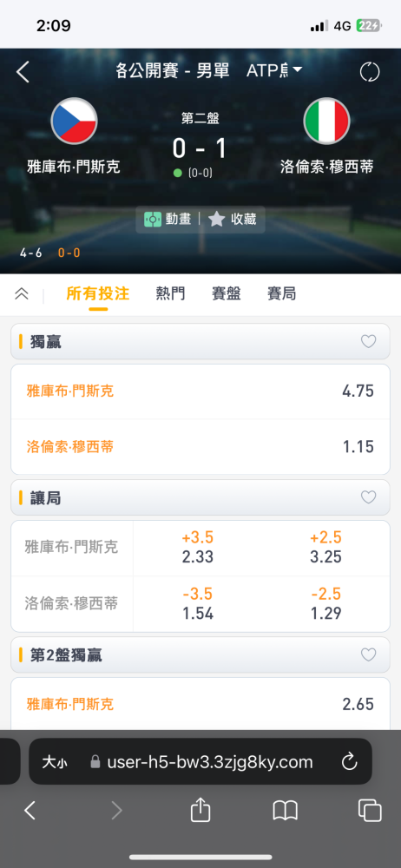
Task: Favorite the 讓局 market heart
Action: coord(368,497)
